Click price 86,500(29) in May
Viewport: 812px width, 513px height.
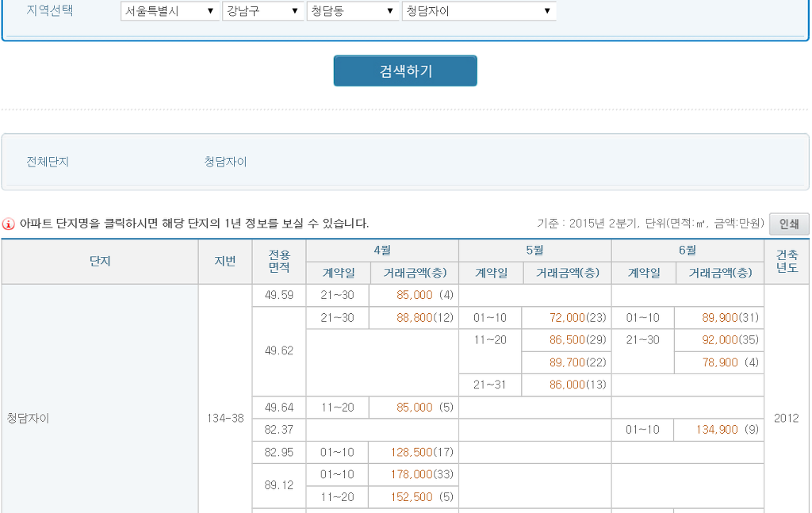[577, 340]
